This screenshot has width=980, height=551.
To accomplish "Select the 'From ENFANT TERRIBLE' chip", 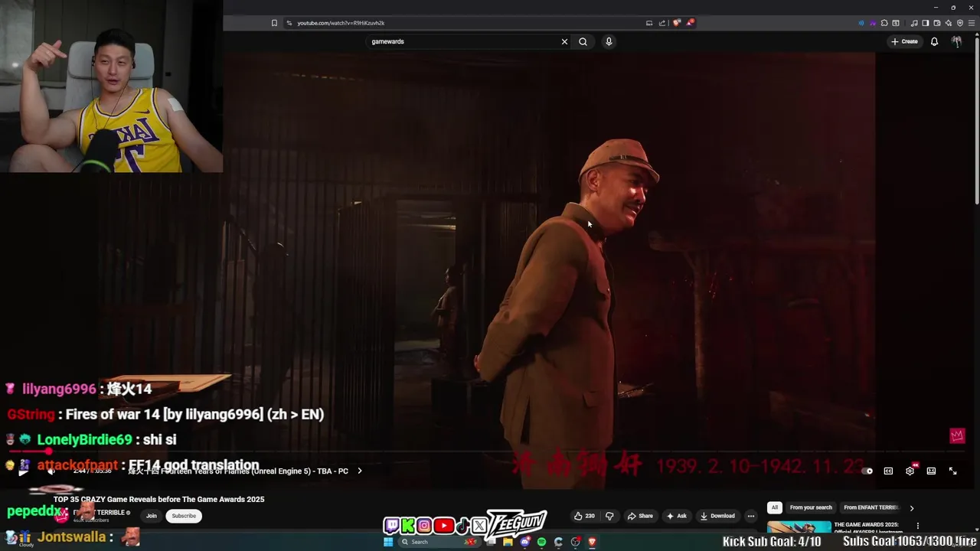I will 871,507.
